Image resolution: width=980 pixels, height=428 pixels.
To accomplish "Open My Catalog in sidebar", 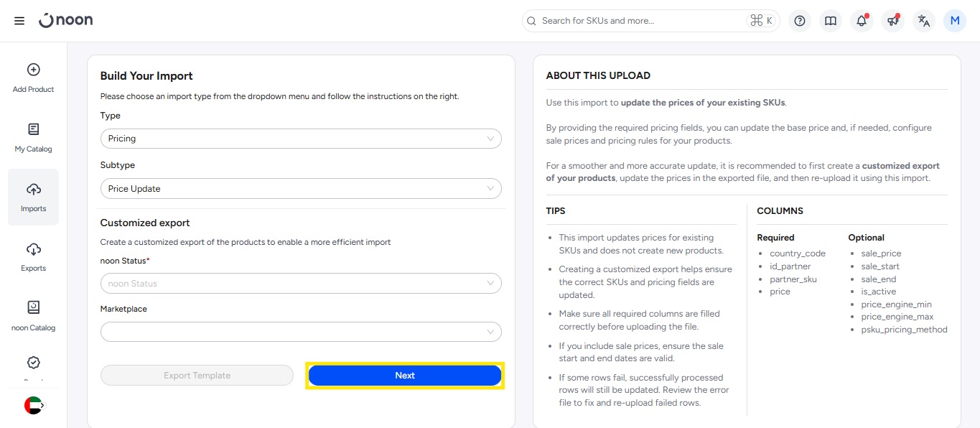I will (34, 137).
